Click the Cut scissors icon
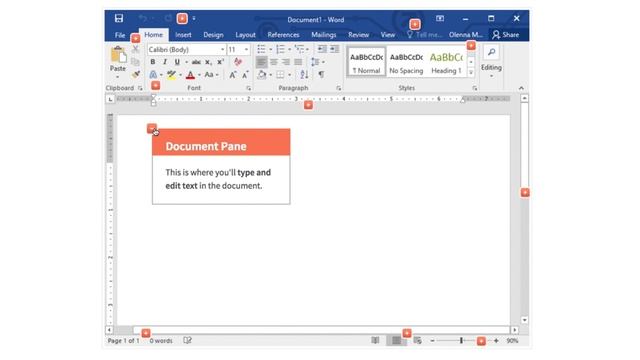 (x=136, y=49)
